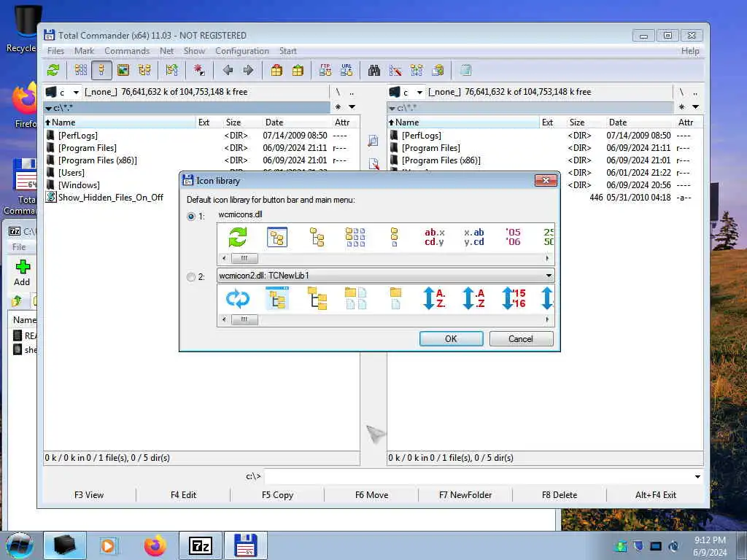Screen dimensions: 747x560
Task: Choose the yellow folder tree icon in library 2
Action: pyautogui.click(x=317, y=298)
